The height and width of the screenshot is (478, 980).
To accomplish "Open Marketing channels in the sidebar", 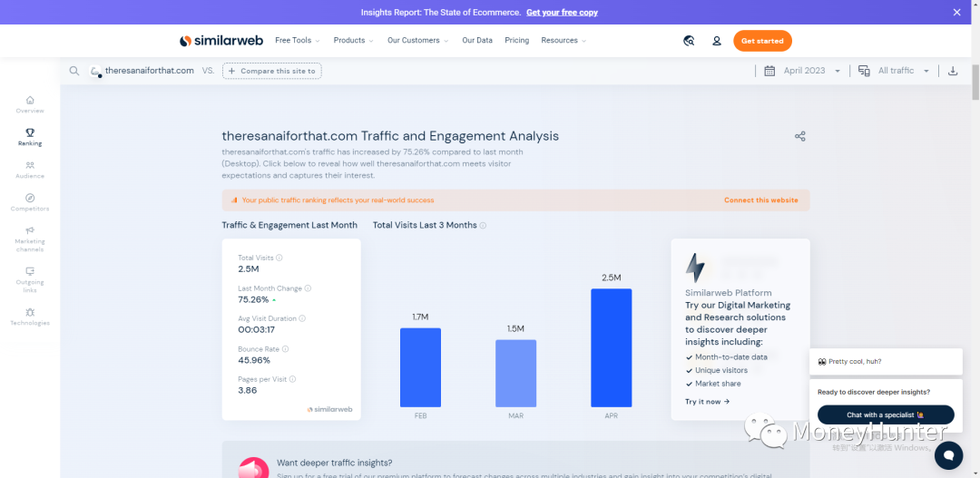I will tap(30, 239).
